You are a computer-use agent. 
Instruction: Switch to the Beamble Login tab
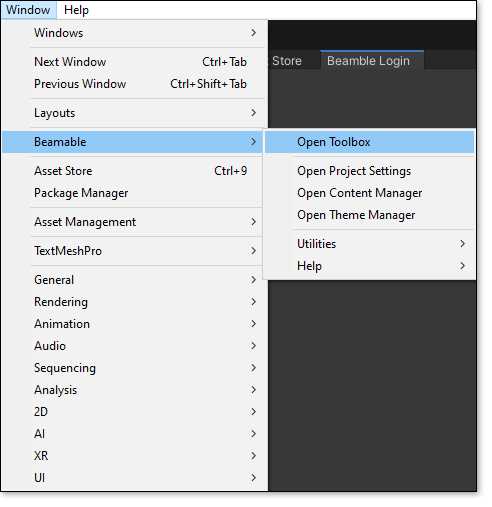pos(372,60)
